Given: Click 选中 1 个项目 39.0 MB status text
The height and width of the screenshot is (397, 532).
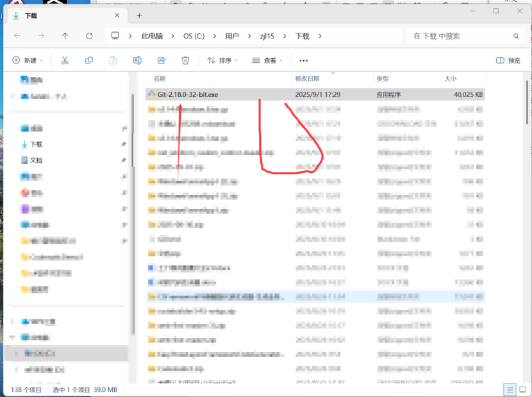Looking at the screenshot, I should [85, 389].
